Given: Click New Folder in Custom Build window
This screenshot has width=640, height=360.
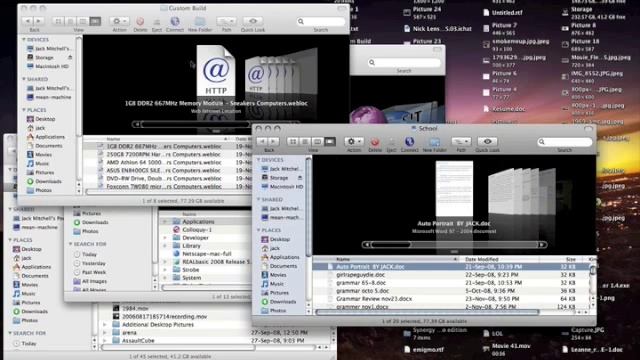Looking at the screenshot, I should [x=200, y=21].
